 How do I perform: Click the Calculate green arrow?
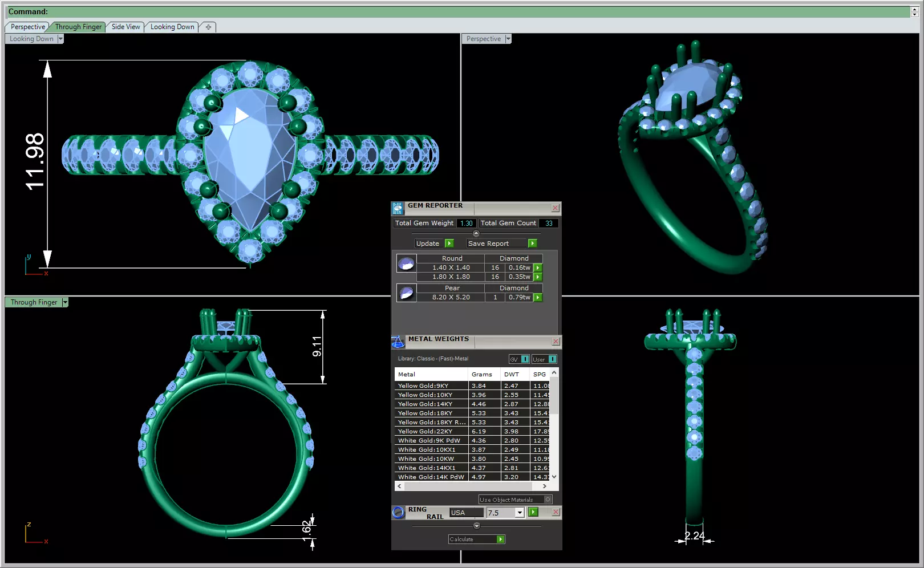pos(500,539)
